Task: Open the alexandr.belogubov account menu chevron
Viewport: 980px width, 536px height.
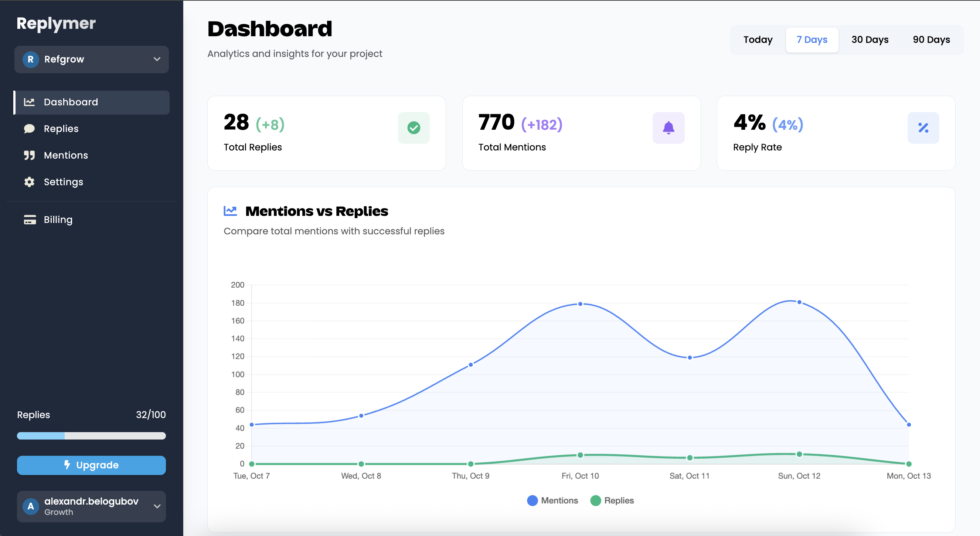Action: point(157,506)
